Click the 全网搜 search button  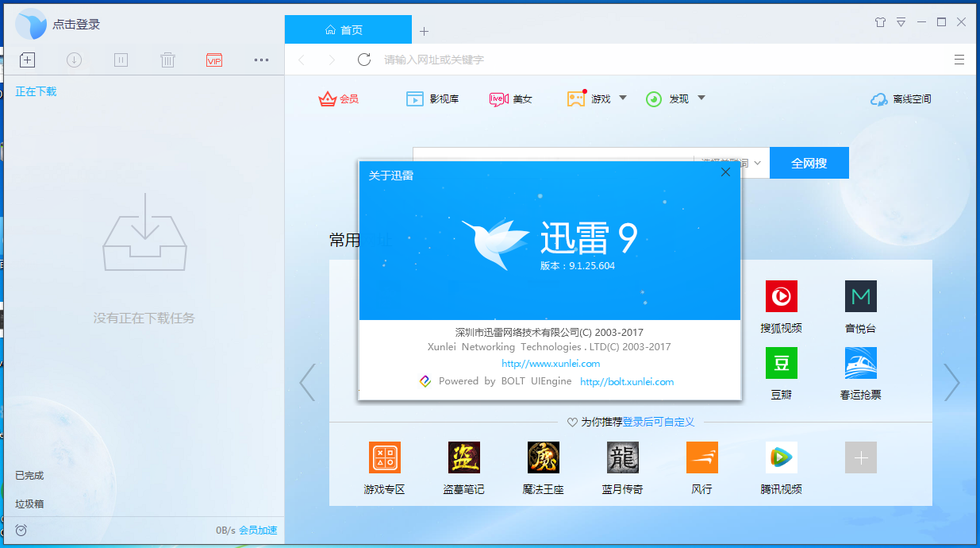(x=809, y=163)
